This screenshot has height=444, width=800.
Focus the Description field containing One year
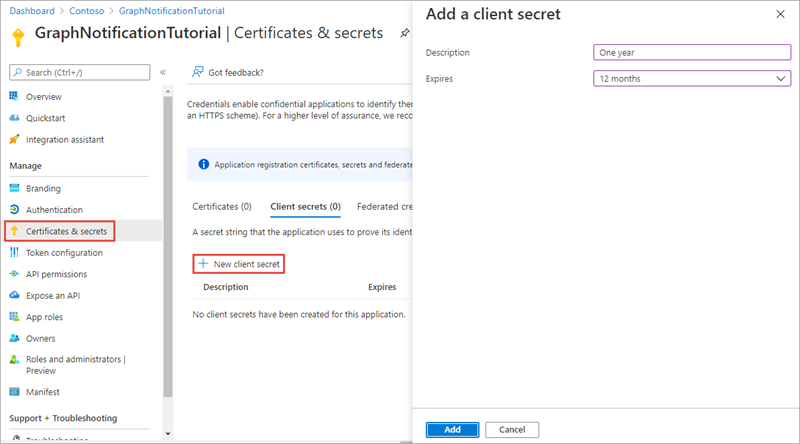[692, 53]
